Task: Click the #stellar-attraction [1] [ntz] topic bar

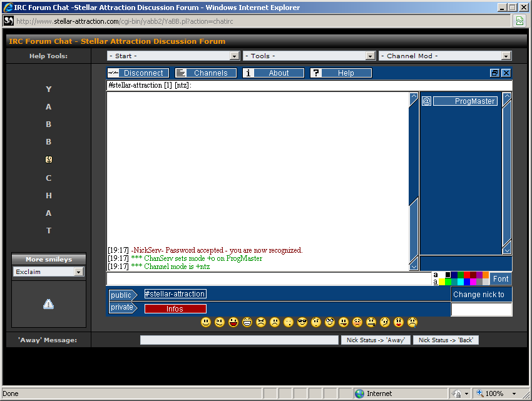Action: point(309,85)
